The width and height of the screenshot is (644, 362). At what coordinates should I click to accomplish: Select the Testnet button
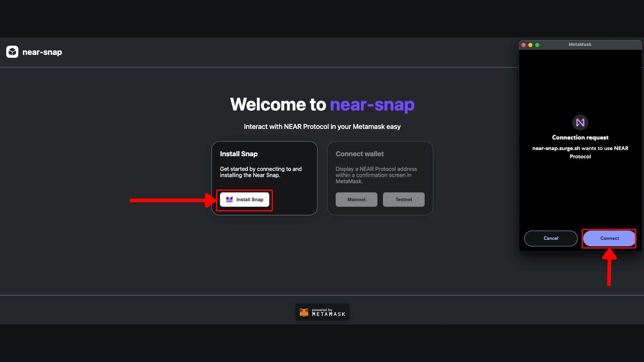[x=403, y=200]
